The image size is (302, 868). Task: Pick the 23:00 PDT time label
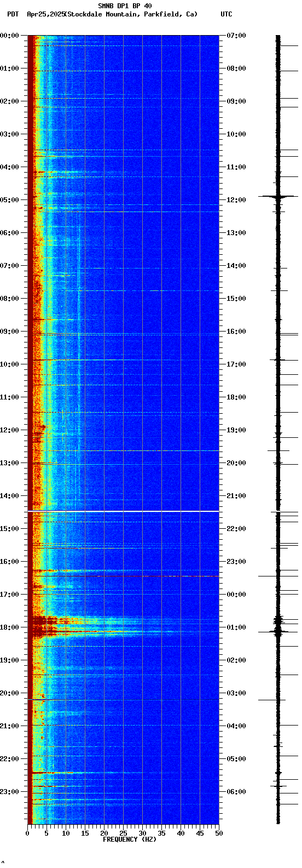[x=9, y=792]
